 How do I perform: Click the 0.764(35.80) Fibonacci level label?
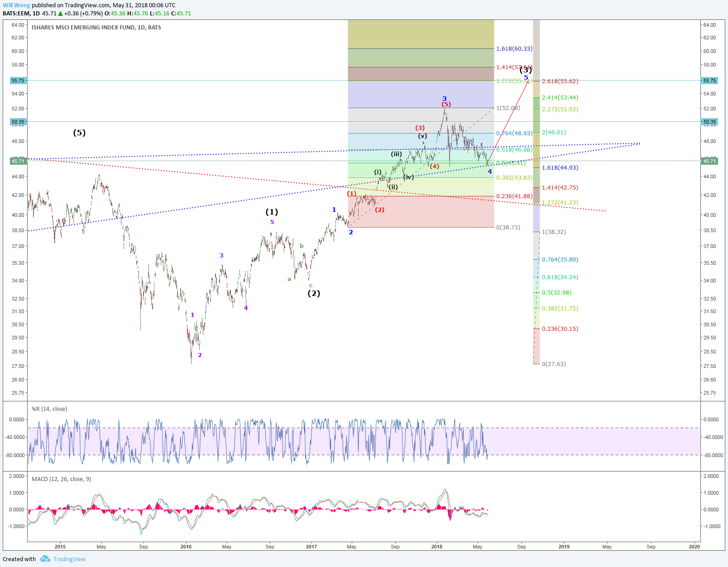click(560, 260)
